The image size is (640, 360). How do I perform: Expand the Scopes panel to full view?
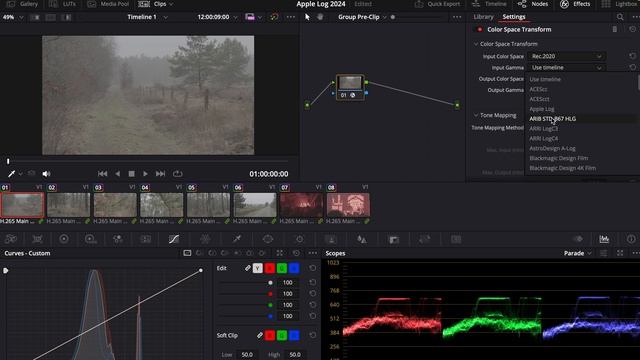(620, 253)
